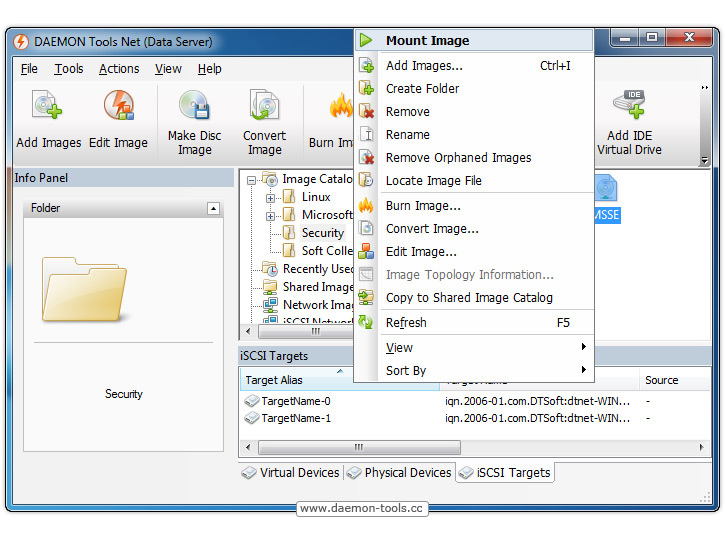Click the iSCSI list scroll right arrow

(x=701, y=447)
